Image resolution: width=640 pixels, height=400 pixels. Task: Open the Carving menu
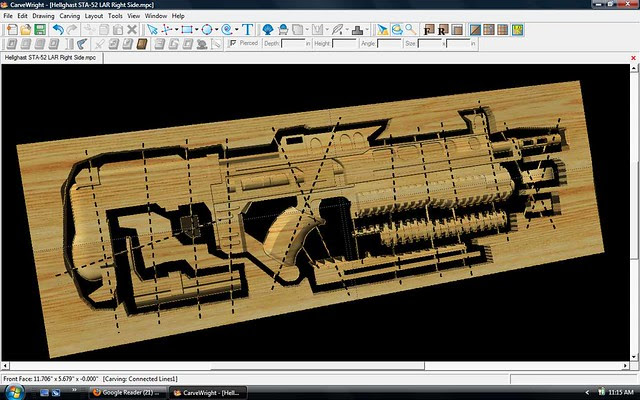(x=69, y=16)
